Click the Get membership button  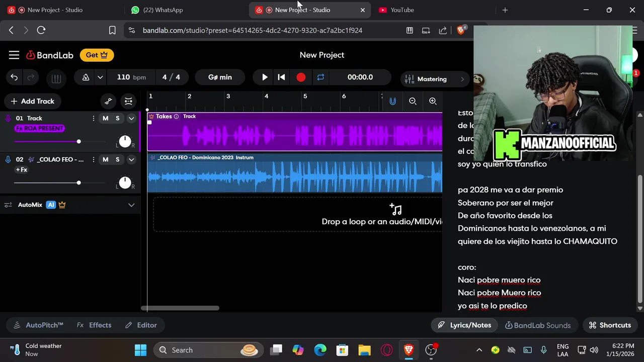97,55
